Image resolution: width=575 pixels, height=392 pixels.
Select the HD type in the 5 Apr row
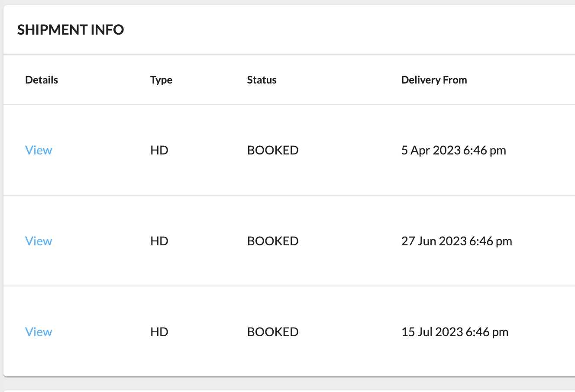pos(159,150)
